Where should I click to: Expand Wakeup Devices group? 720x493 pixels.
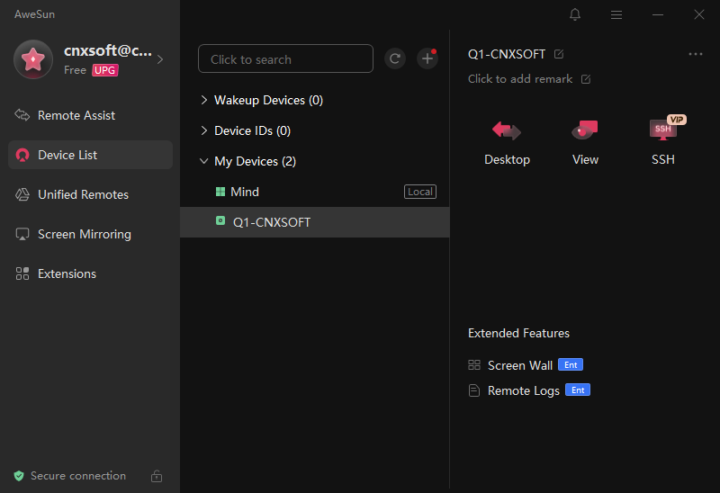(x=204, y=100)
